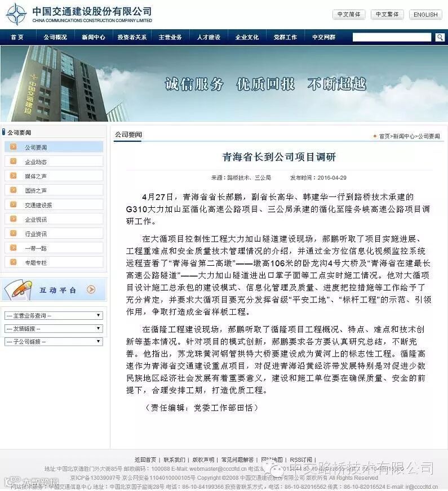Click footer link RSS订阅

[301, 459]
